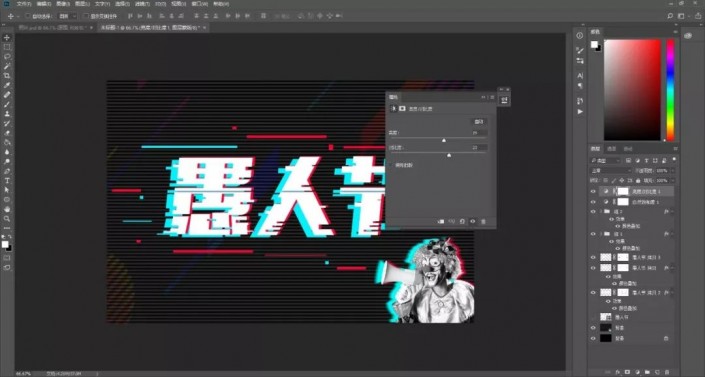Select the Crop tool
Viewport: 705px width, 377px height.
[7, 76]
